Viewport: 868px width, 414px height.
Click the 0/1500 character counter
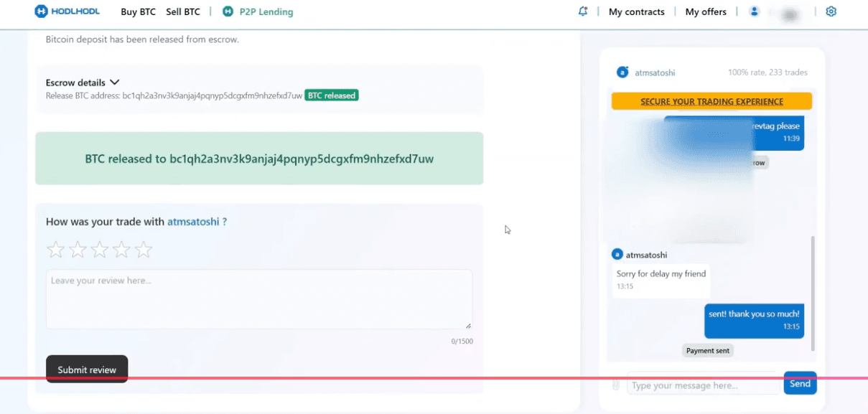pyautogui.click(x=462, y=341)
